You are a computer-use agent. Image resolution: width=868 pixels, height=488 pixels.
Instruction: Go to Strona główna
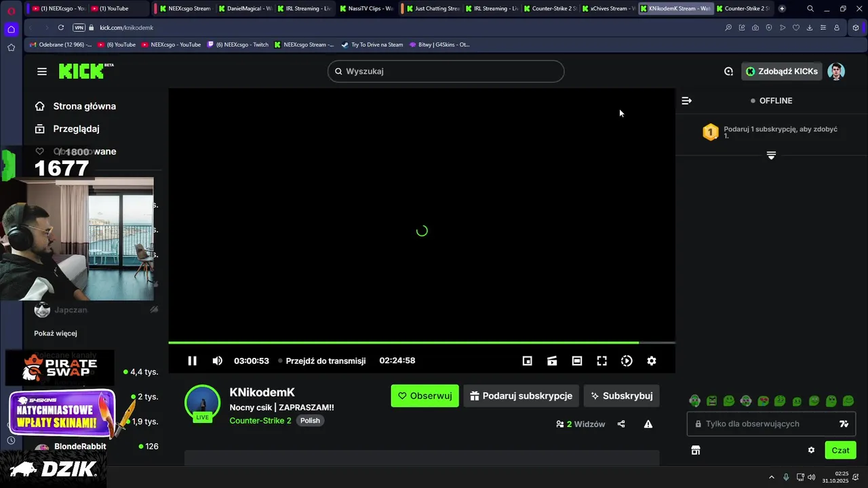(75, 106)
